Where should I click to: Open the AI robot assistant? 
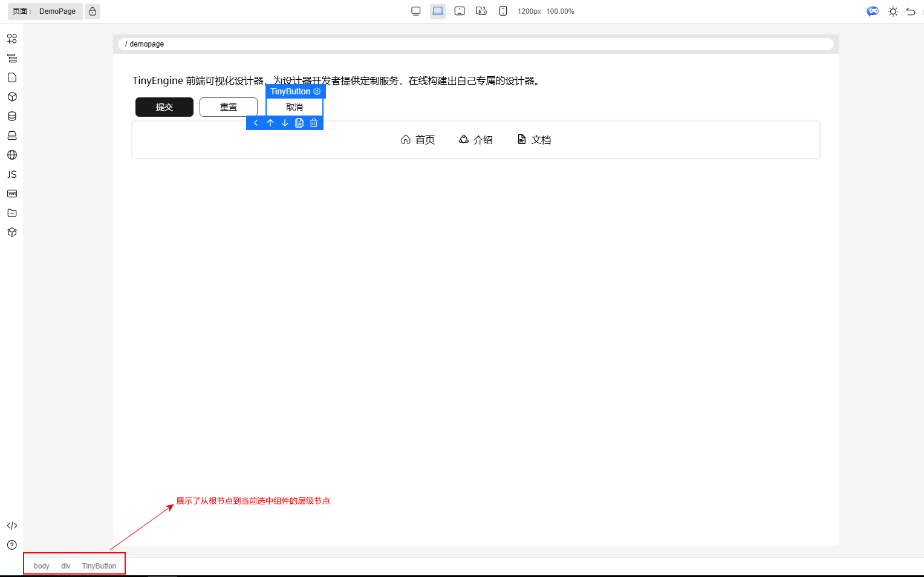pyautogui.click(x=872, y=11)
